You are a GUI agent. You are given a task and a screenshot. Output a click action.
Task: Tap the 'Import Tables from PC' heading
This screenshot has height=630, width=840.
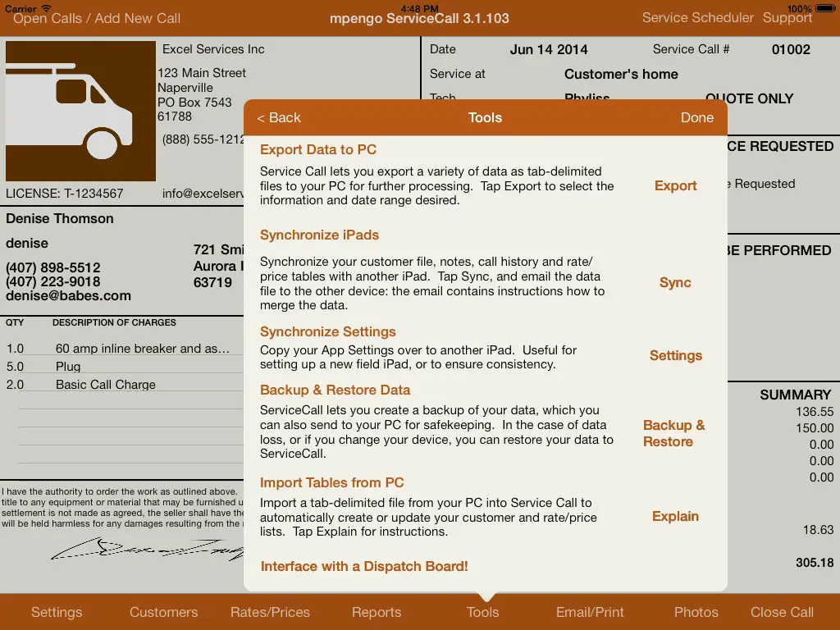click(331, 482)
